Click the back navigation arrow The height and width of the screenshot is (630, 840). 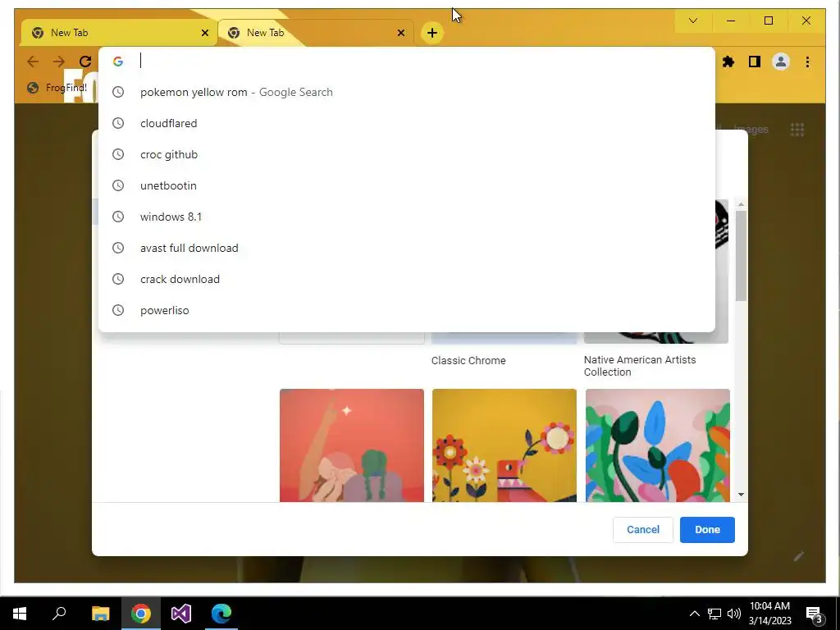click(33, 62)
